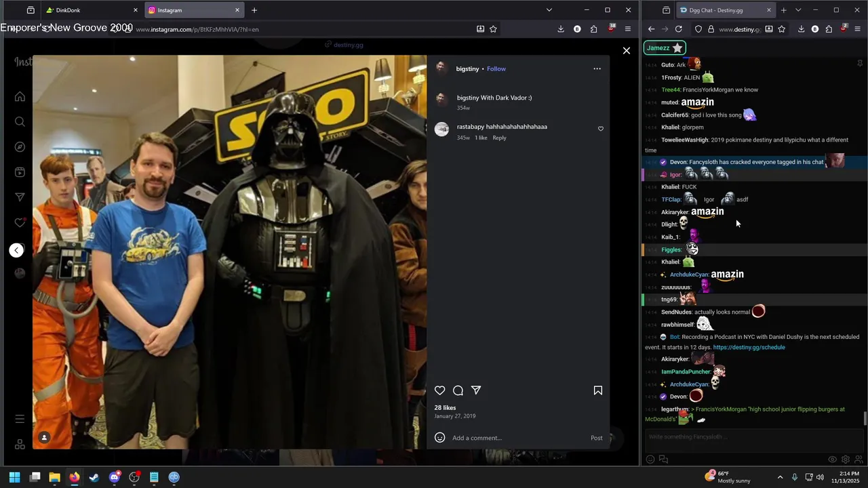The height and width of the screenshot is (488, 868).
Task: Click the Post comment button
Action: 596,438
